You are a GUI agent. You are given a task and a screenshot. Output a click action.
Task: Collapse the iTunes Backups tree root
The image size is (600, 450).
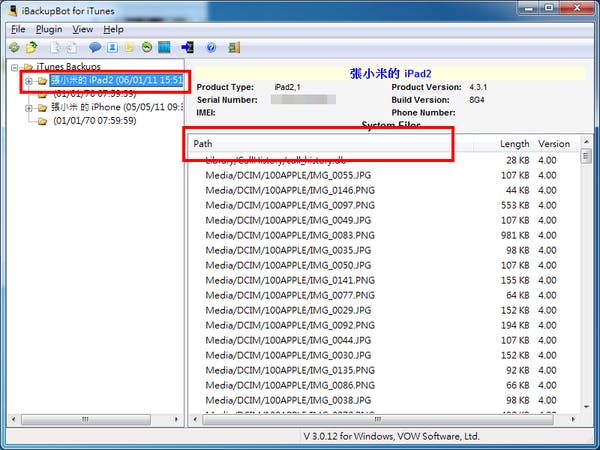[x=15, y=68]
